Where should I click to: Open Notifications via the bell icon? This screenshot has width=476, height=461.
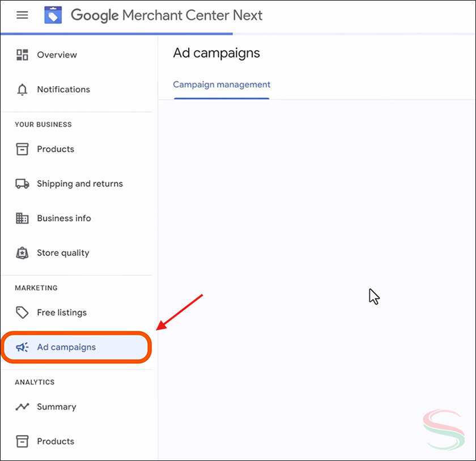[x=22, y=89]
